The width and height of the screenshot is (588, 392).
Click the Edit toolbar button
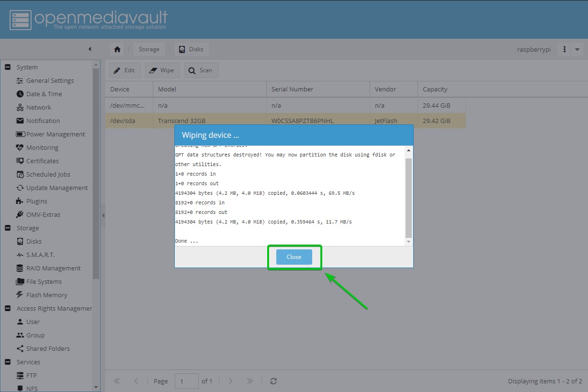pos(125,70)
